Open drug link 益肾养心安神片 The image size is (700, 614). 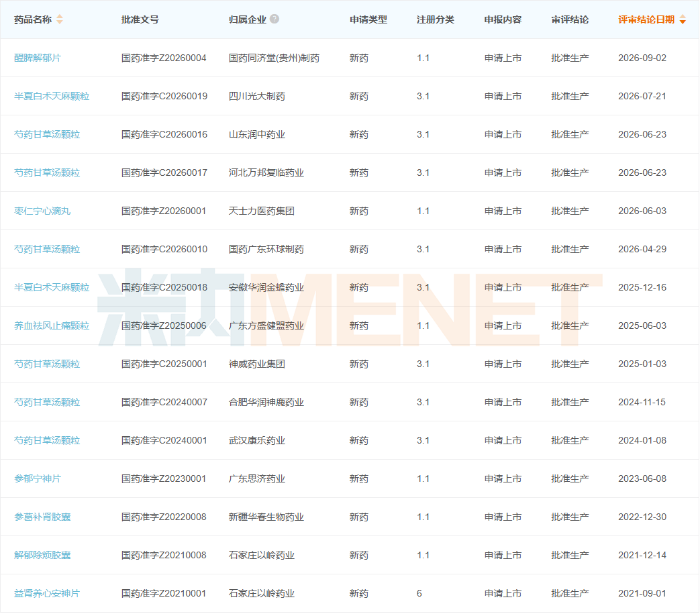[47, 594]
